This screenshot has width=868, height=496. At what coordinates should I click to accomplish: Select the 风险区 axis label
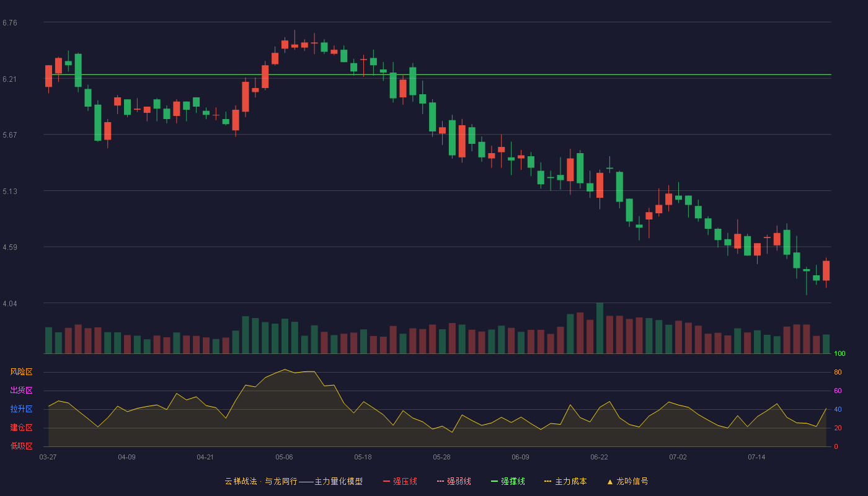coord(21,372)
